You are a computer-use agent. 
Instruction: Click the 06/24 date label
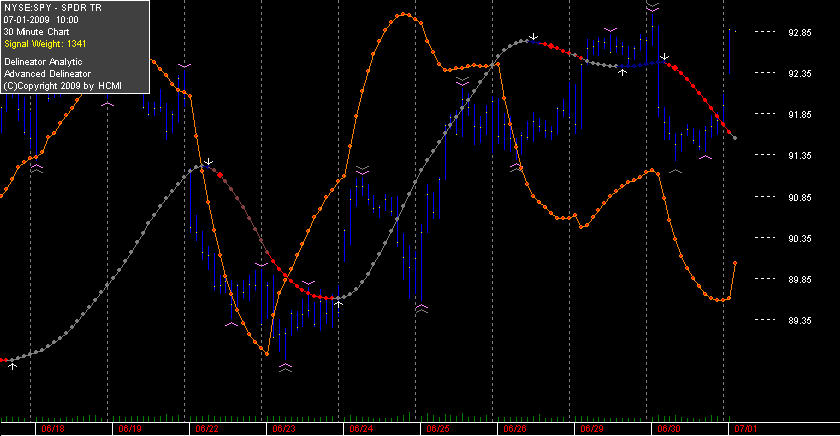point(361,429)
